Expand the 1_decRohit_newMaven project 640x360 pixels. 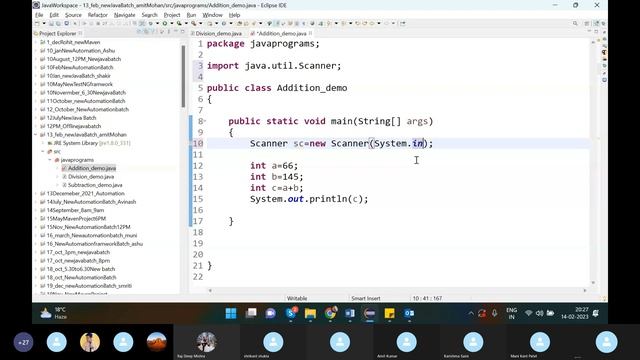36,42
